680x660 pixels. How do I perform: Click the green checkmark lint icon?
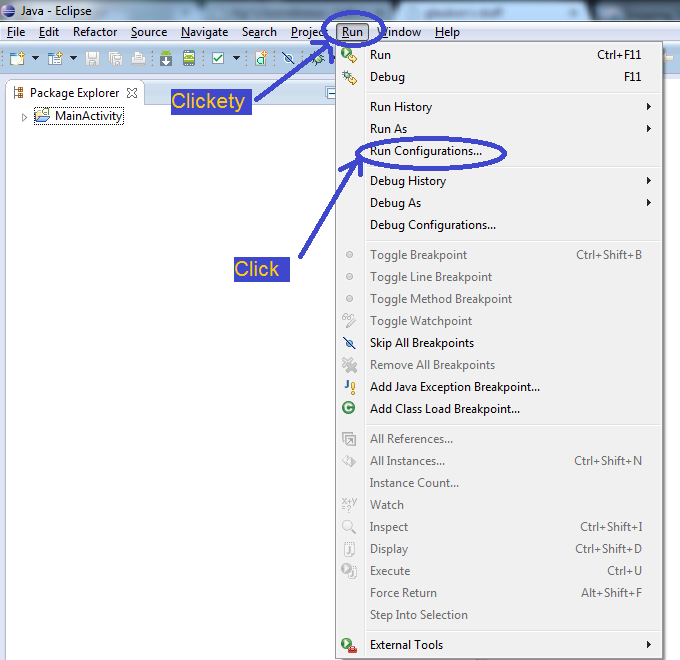(x=218, y=58)
